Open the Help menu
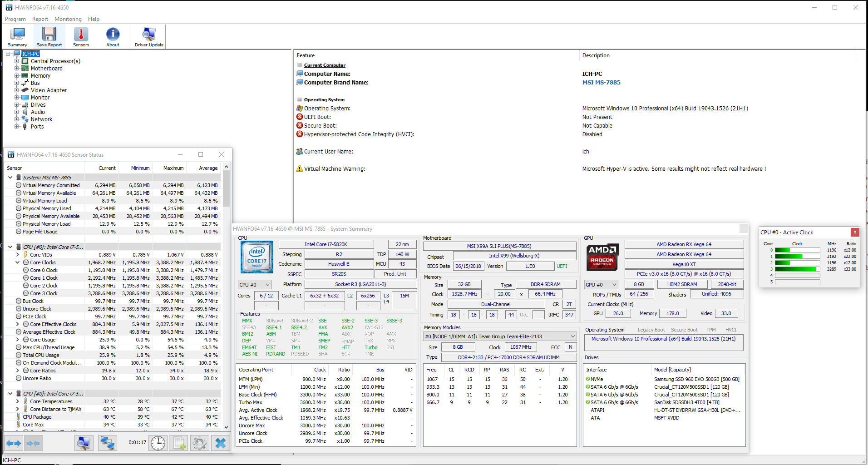This screenshot has width=868, height=465. [x=94, y=19]
